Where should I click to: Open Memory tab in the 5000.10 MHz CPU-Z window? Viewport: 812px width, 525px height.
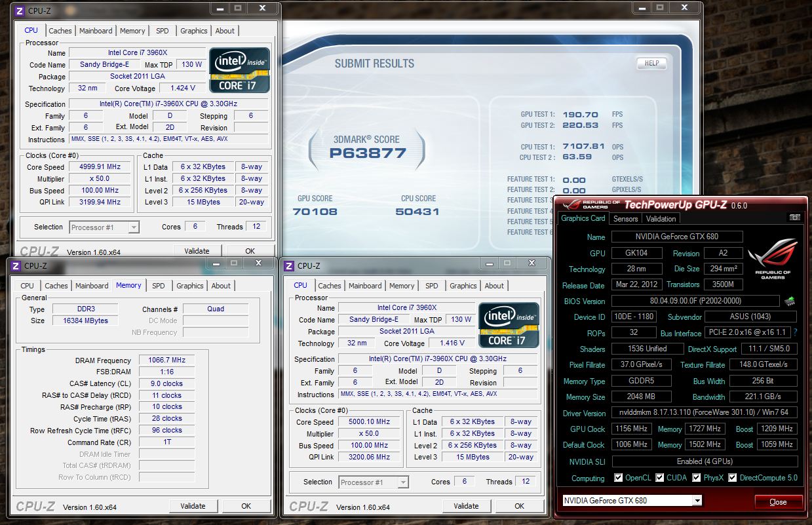coord(402,286)
